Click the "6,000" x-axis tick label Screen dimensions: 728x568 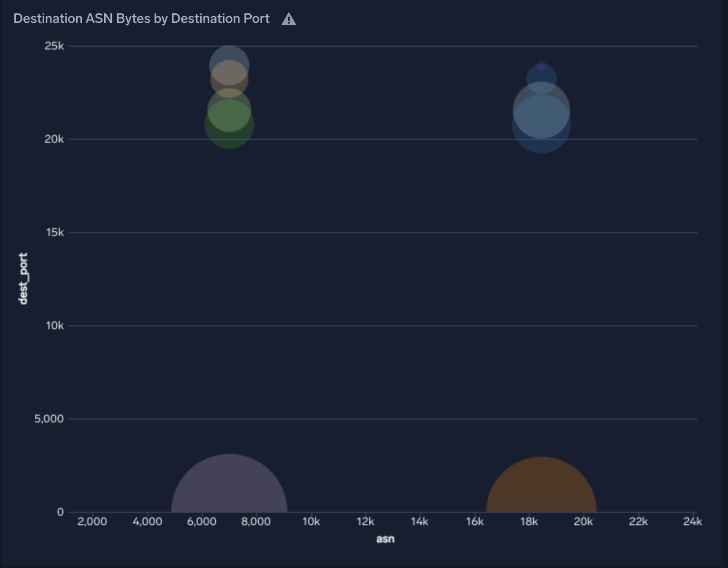point(202,521)
